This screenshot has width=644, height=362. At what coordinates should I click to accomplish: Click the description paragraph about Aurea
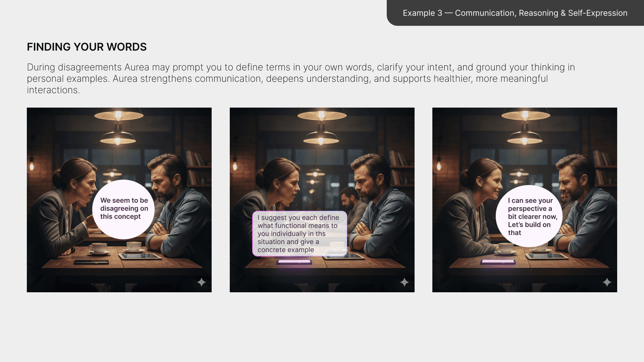[x=301, y=78]
